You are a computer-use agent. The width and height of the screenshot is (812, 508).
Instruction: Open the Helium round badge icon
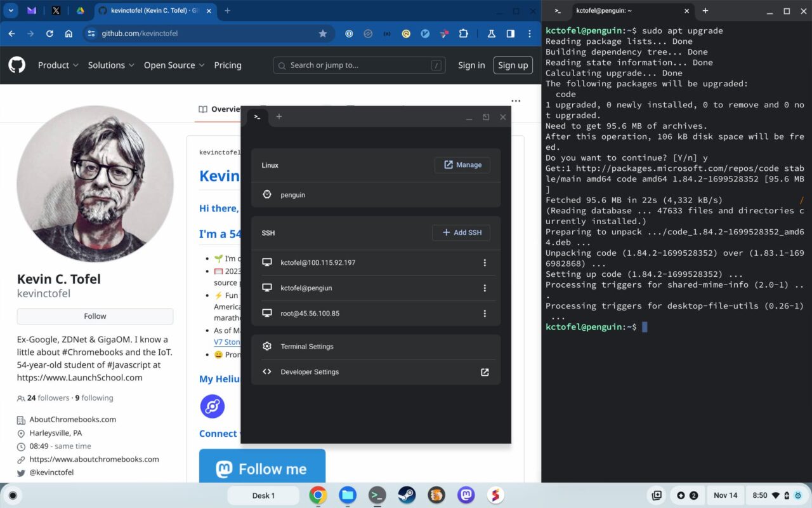pos(213,406)
